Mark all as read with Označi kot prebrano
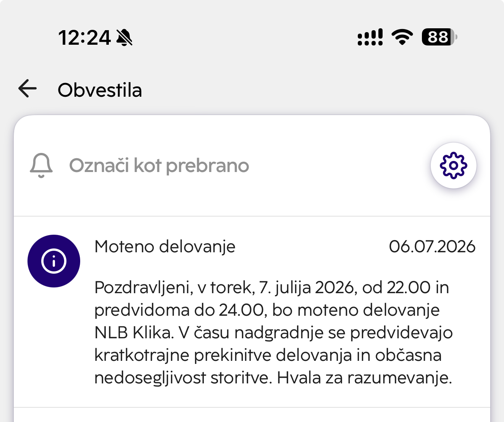This screenshot has width=504, height=422. pyautogui.click(x=159, y=166)
